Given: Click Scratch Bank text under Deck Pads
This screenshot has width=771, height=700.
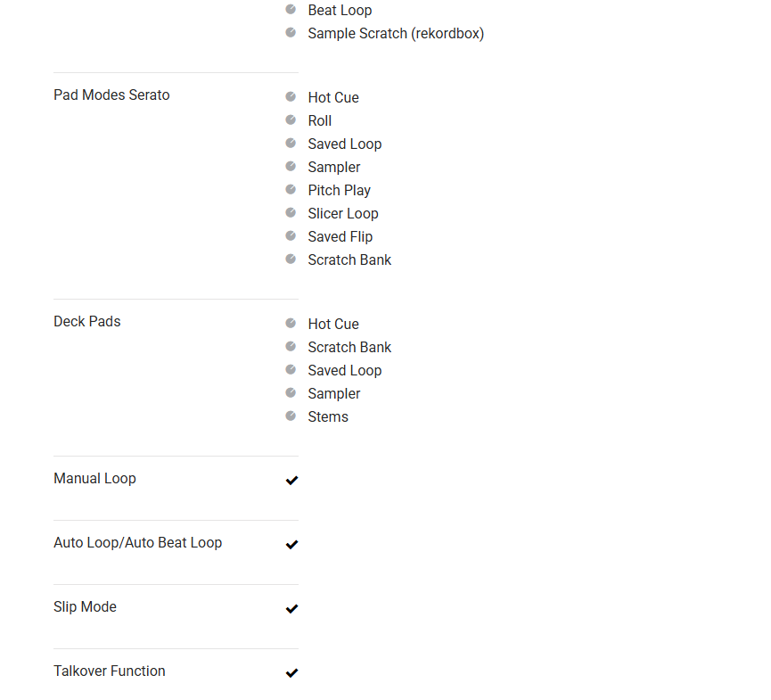Looking at the screenshot, I should tap(349, 348).
